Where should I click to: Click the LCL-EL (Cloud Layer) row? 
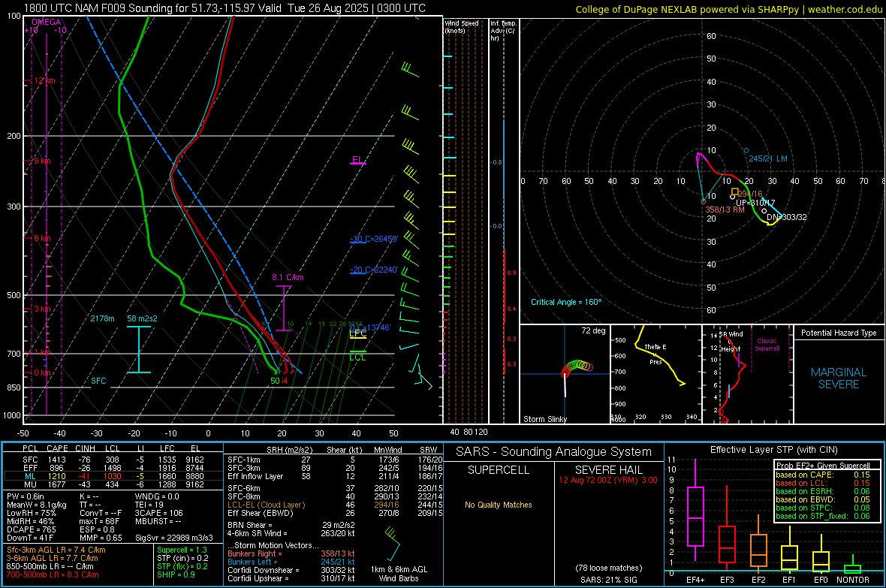click(335, 505)
